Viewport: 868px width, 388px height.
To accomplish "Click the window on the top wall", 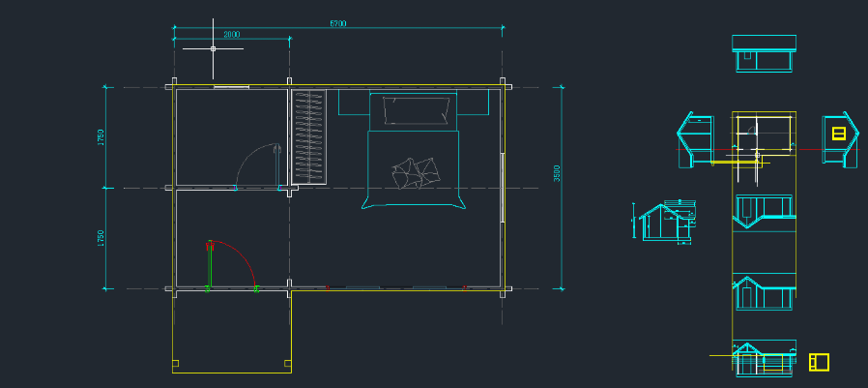I will (231, 88).
